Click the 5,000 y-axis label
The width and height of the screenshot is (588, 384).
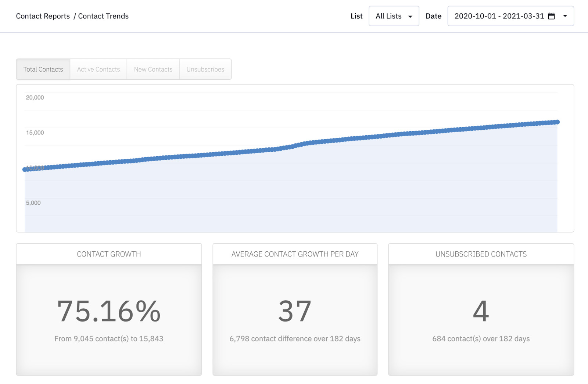click(x=33, y=203)
